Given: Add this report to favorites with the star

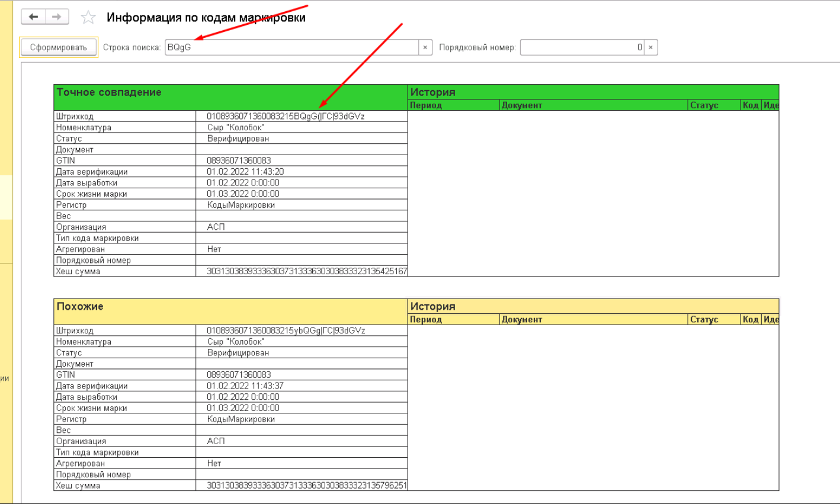Looking at the screenshot, I should [88, 18].
